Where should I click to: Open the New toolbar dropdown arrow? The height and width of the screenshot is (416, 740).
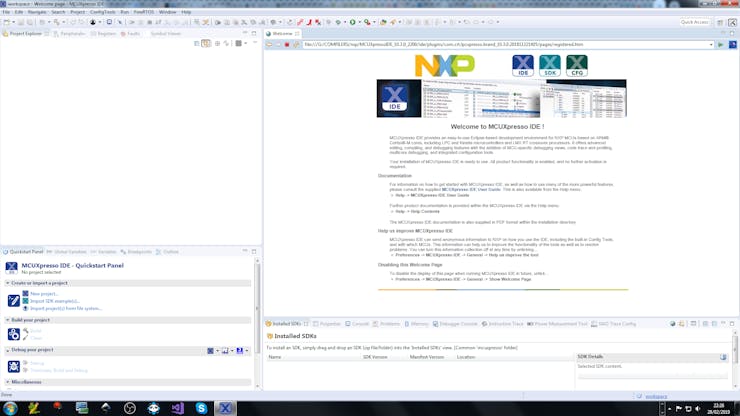13,22
